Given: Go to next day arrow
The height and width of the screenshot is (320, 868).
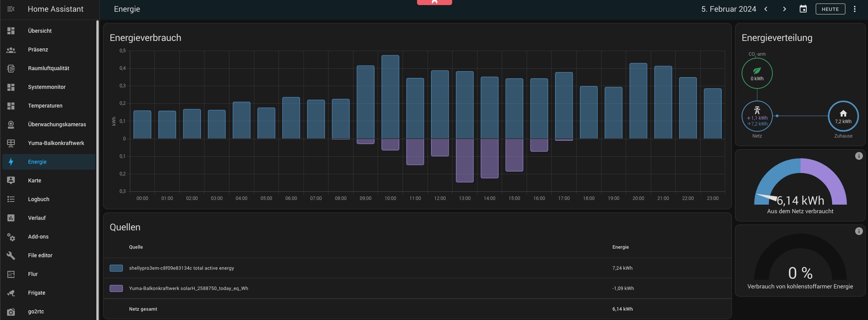Looking at the screenshot, I should [785, 9].
